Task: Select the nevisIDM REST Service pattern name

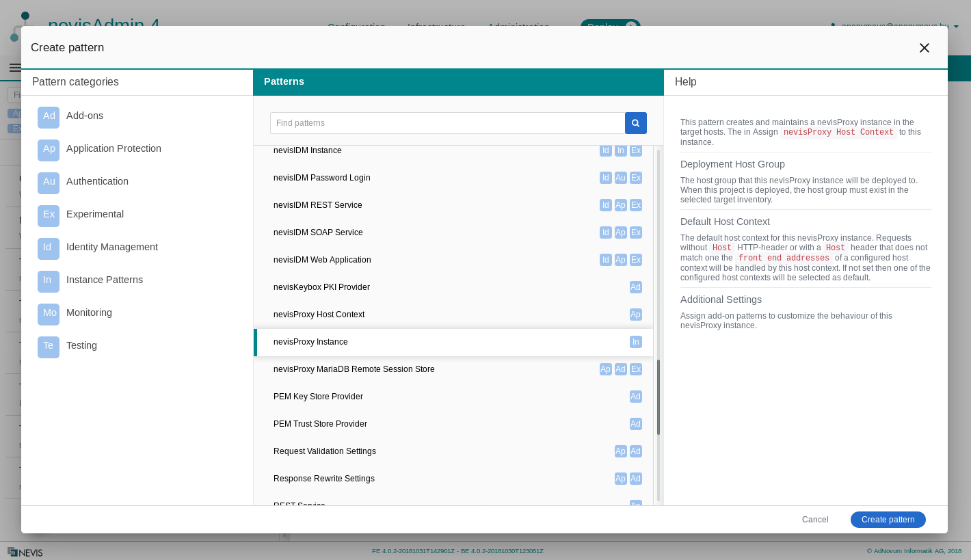Action: pos(318,205)
